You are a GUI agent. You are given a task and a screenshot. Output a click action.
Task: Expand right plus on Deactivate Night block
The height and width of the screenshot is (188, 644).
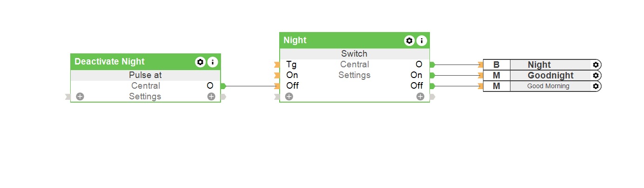click(211, 97)
